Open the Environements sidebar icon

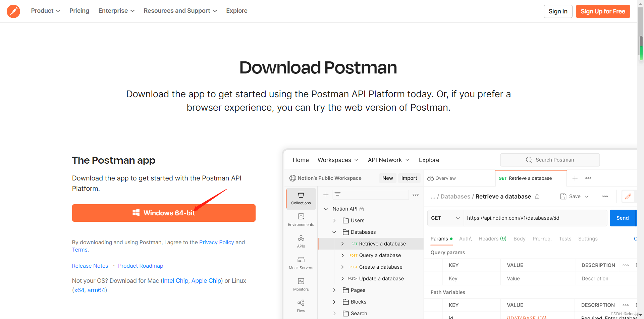[301, 220]
